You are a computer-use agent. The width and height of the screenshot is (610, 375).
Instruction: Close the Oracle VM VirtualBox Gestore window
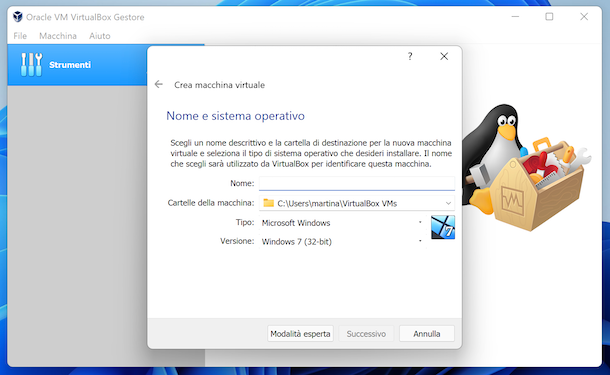pyautogui.click(x=584, y=17)
